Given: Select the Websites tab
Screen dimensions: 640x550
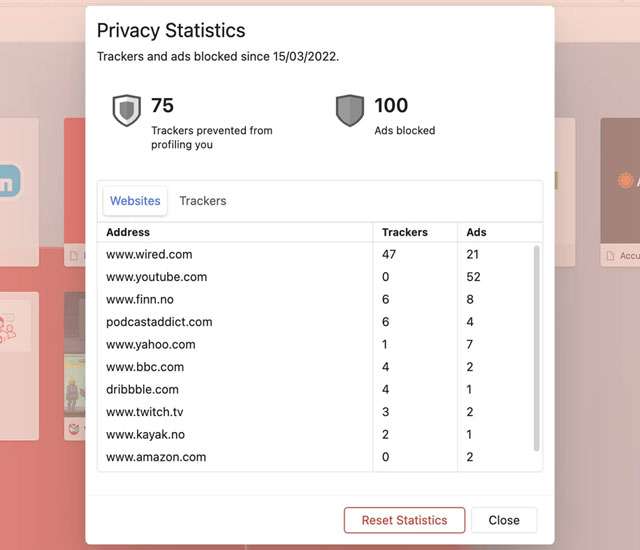Looking at the screenshot, I should coord(135,201).
